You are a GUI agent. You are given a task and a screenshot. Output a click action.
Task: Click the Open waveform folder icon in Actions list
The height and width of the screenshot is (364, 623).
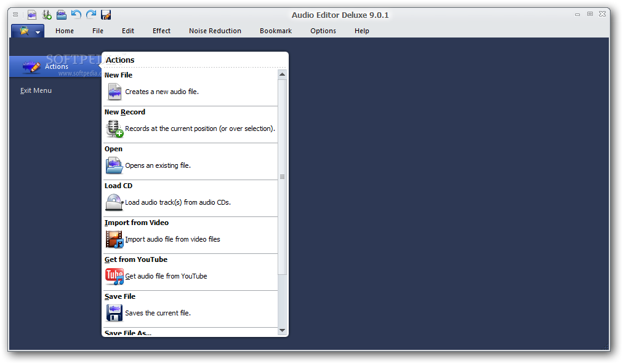pos(115,165)
